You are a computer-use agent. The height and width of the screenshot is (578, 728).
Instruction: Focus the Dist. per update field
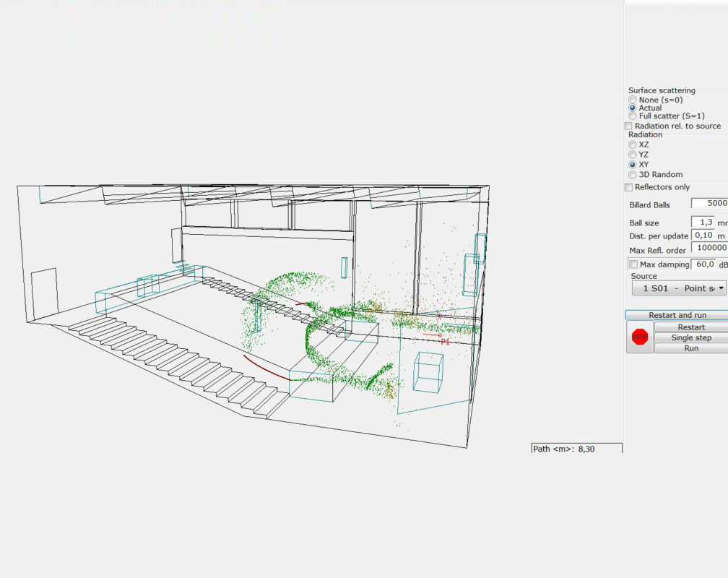(x=703, y=235)
